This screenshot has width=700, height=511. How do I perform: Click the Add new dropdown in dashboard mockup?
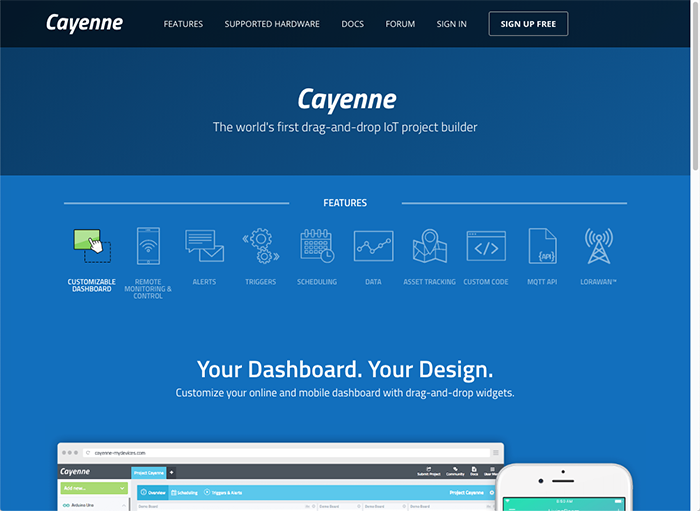(x=94, y=488)
